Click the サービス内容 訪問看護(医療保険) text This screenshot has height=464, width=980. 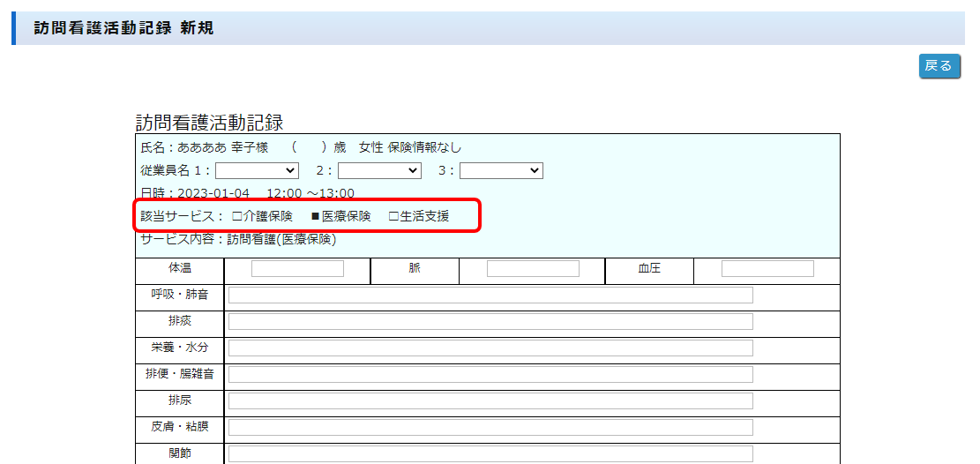pyautogui.click(x=238, y=239)
